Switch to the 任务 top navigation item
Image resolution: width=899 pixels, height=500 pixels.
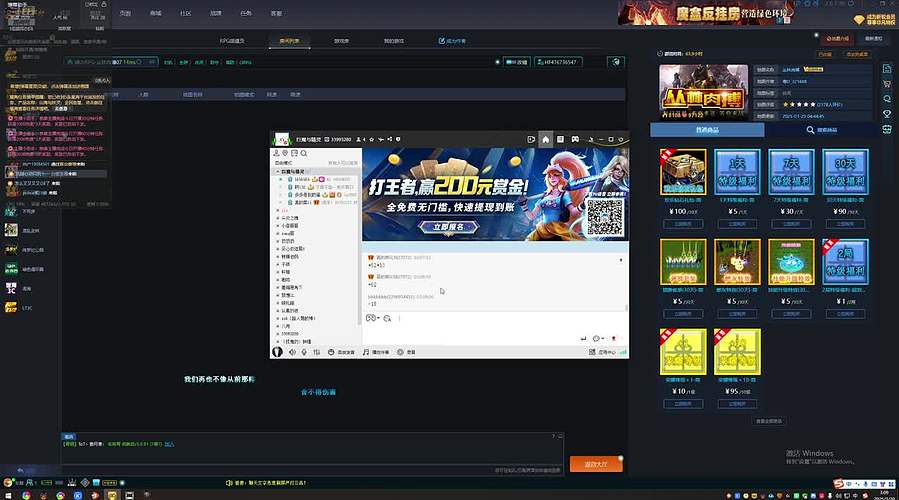pyautogui.click(x=246, y=13)
